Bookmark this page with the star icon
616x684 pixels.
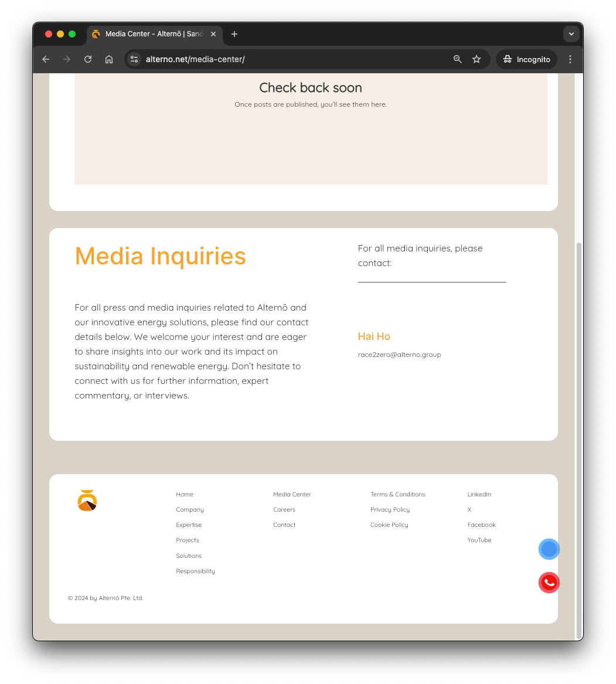click(x=477, y=59)
